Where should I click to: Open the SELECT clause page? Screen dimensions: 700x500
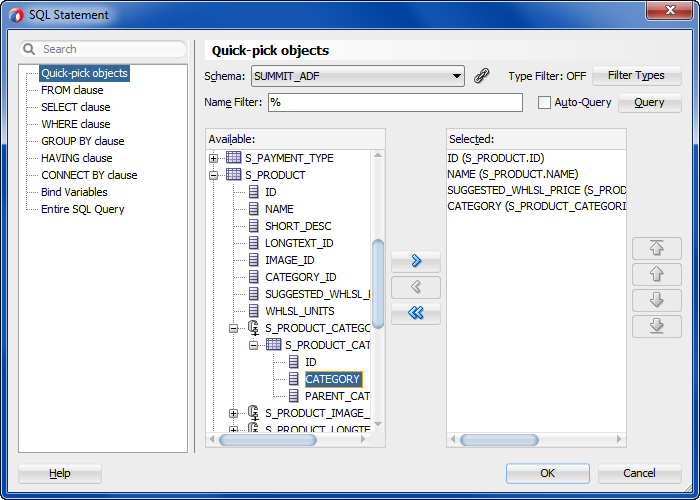(x=75, y=107)
